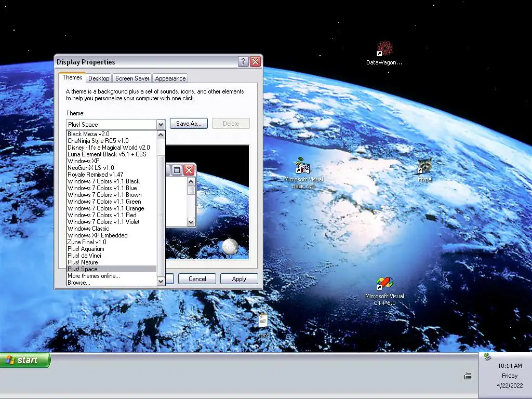Click the Save As... button
The height and width of the screenshot is (399, 532).
[x=189, y=124]
